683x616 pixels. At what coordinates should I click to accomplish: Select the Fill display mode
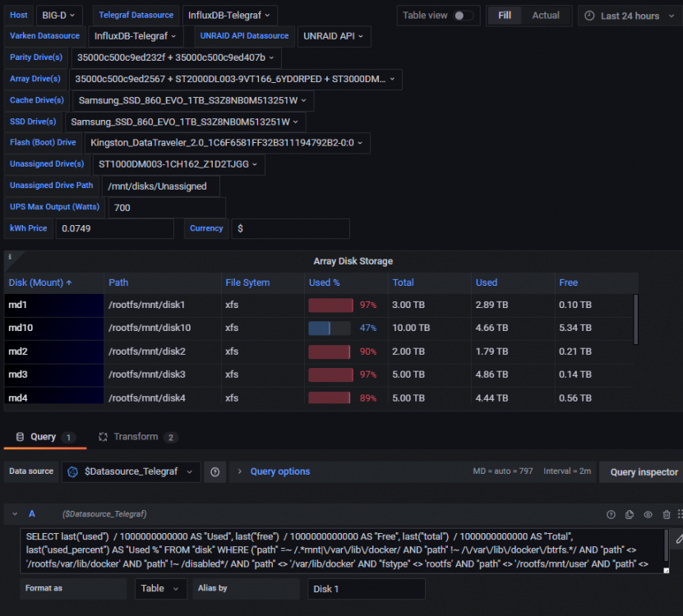point(504,16)
